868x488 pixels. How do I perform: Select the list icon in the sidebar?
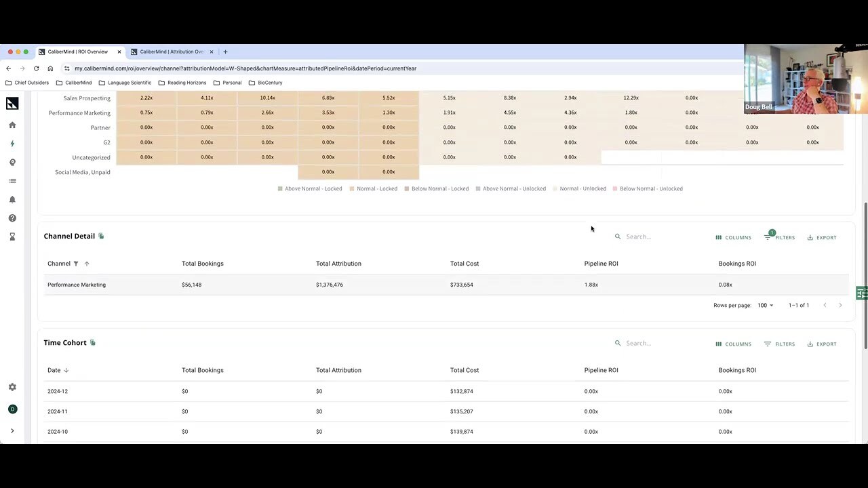click(12, 180)
